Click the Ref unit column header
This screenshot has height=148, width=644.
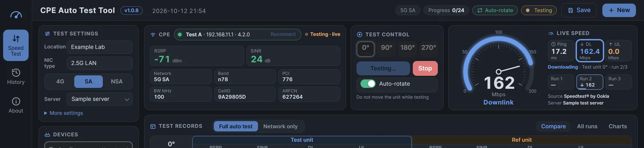(522, 140)
